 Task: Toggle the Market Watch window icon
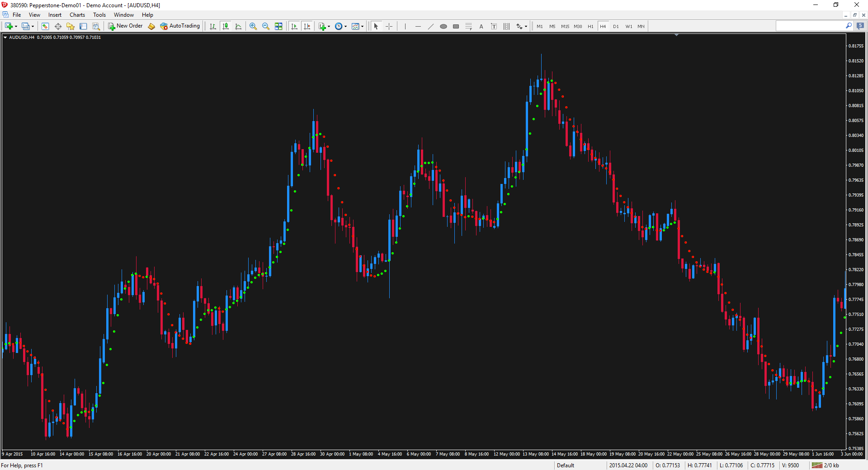(x=45, y=26)
